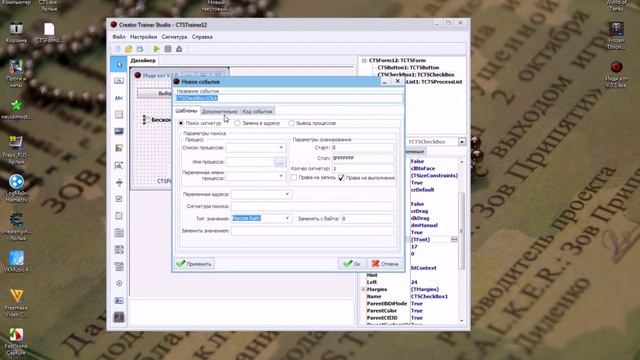
Task: Open the Fraps desktop shortcut
Action: click(16, 149)
